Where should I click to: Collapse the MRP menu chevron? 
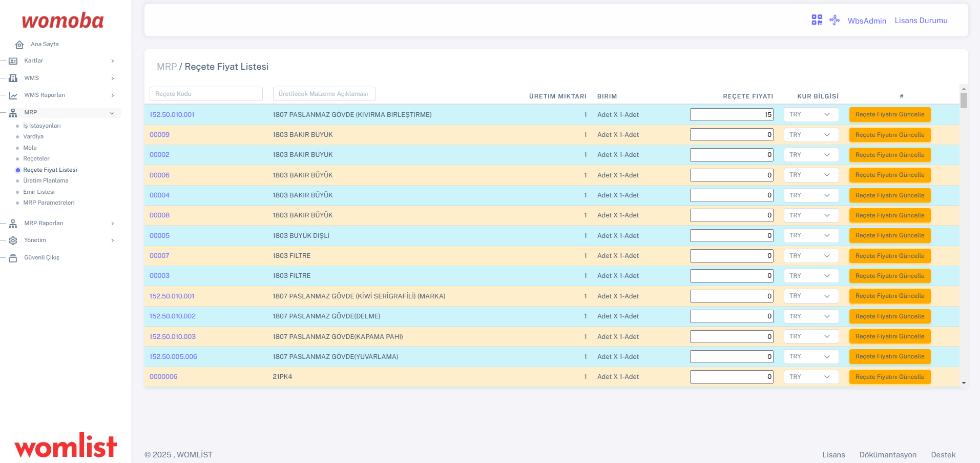pyautogui.click(x=112, y=113)
